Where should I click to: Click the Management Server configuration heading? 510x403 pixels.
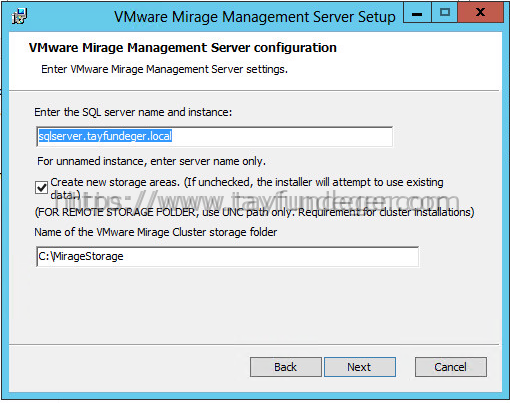183,48
